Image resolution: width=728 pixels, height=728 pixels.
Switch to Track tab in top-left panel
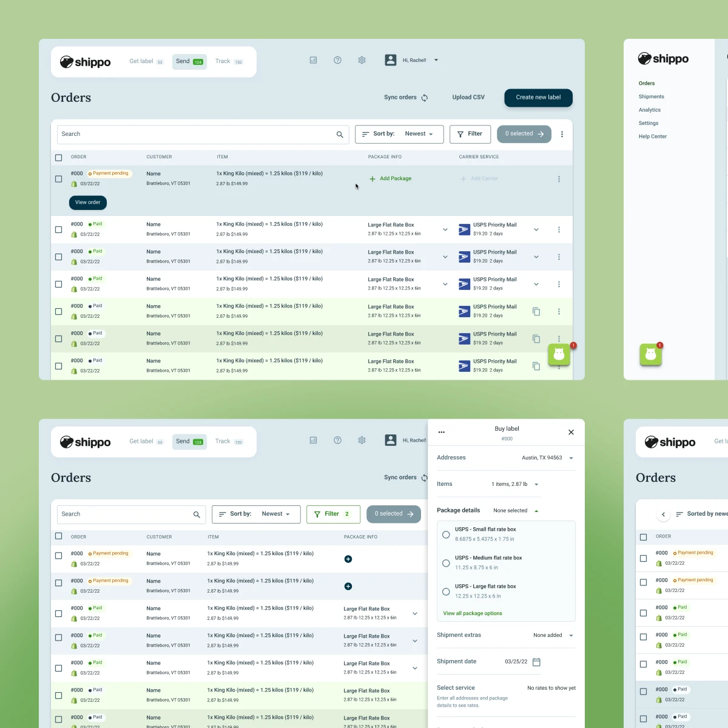(x=229, y=61)
